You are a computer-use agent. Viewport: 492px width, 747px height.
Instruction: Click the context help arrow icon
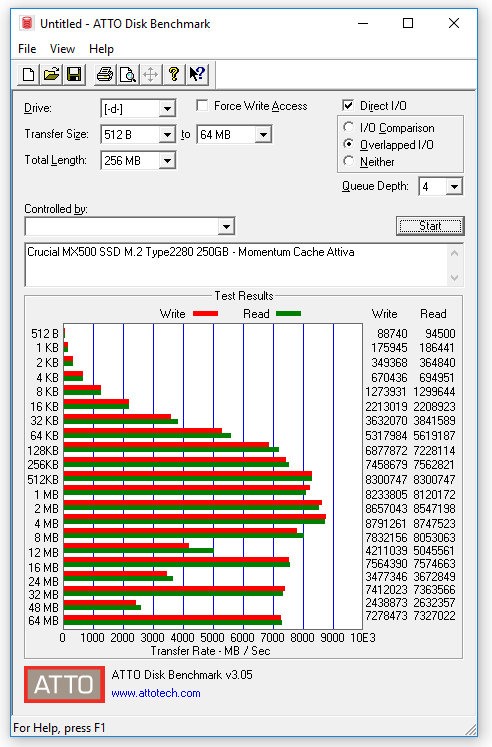click(197, 74)
